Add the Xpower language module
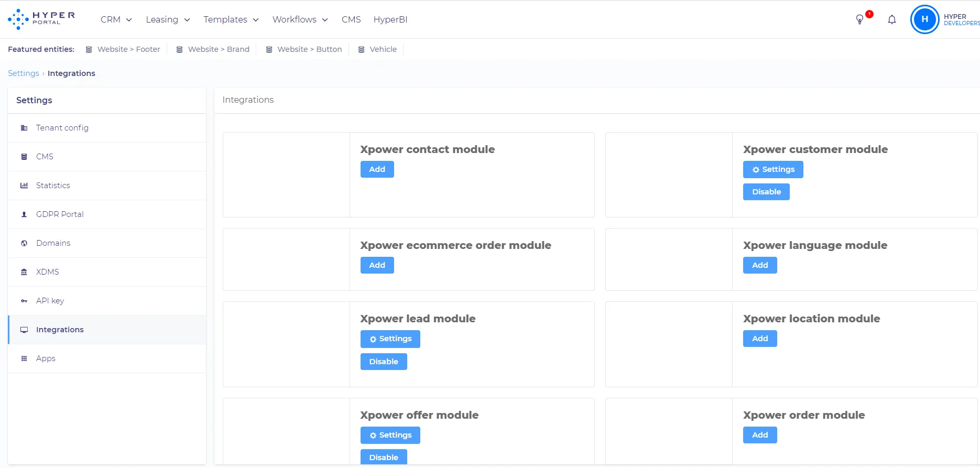The image size is (980, 468). click(x=760, y=265)
